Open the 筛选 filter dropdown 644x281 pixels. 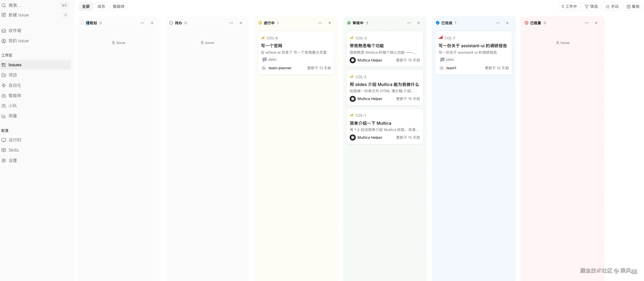(591, 6)
